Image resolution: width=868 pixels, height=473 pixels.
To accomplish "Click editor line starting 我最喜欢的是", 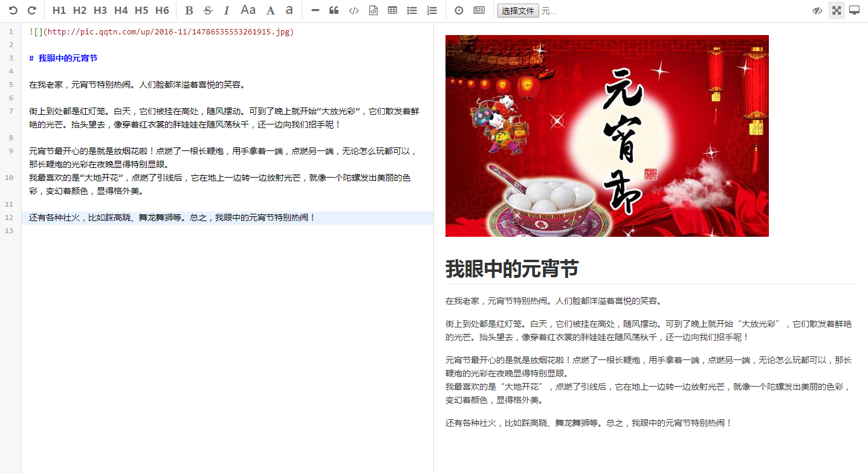I will point(220,184).
